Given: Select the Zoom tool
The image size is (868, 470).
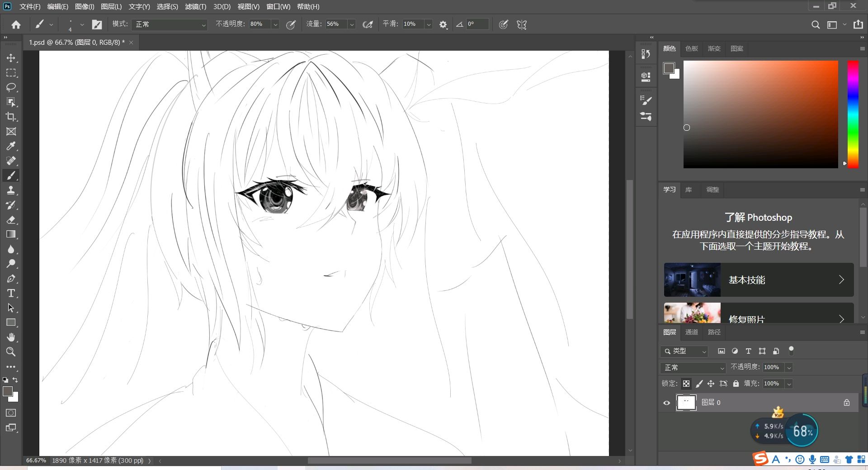Looking at the screenshot, I should (11, 352).
